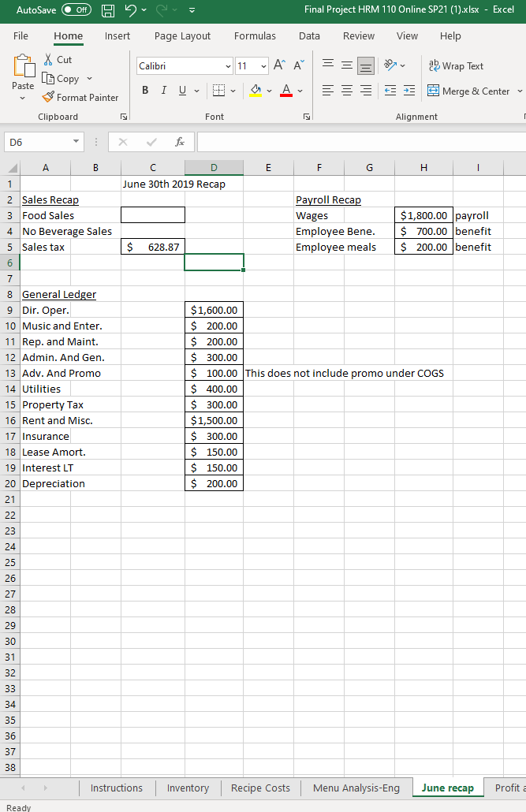Select the $628.87 sales tax cell

tap(153, 247)
